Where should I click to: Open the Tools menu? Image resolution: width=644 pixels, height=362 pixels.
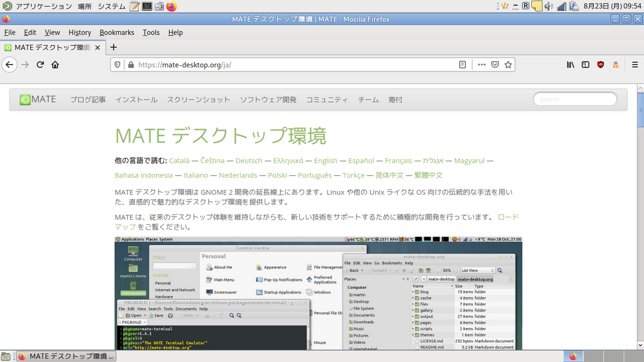click(151, 32)
